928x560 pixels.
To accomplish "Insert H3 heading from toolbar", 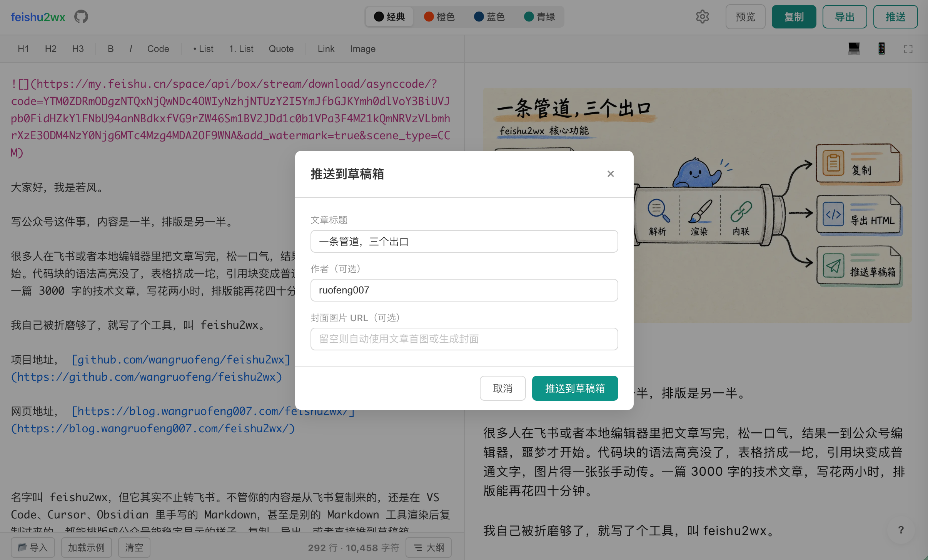I will pos(78,49).
